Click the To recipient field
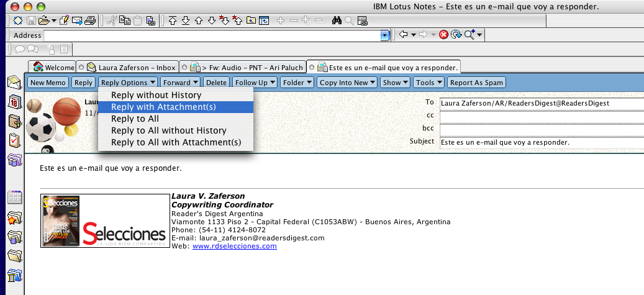The height and width of the screenshot is (295, 644). point(542,104)
